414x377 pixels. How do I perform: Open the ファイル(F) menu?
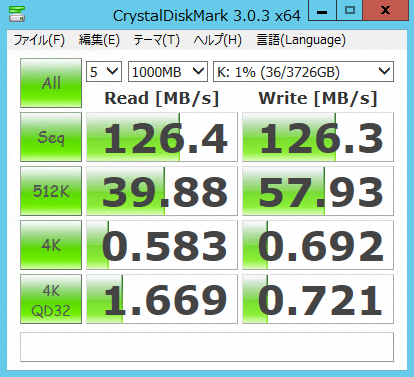[39, 40]
